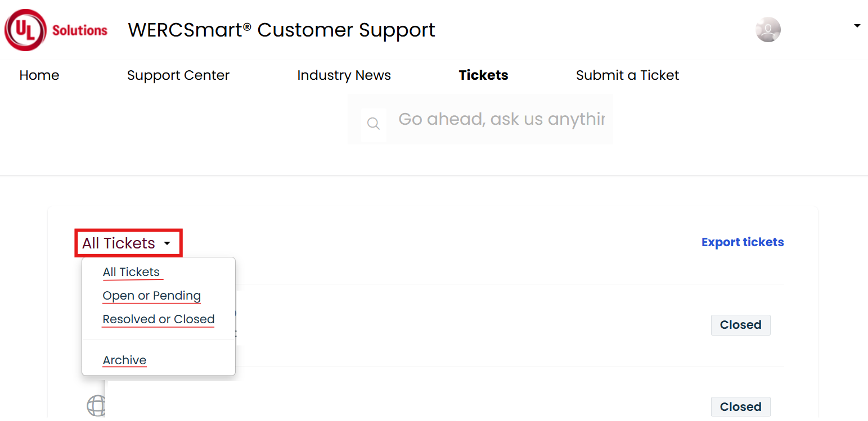Click the search magnifier icon
This screenshot has height=421, width=868.
(x=374, y=124)
